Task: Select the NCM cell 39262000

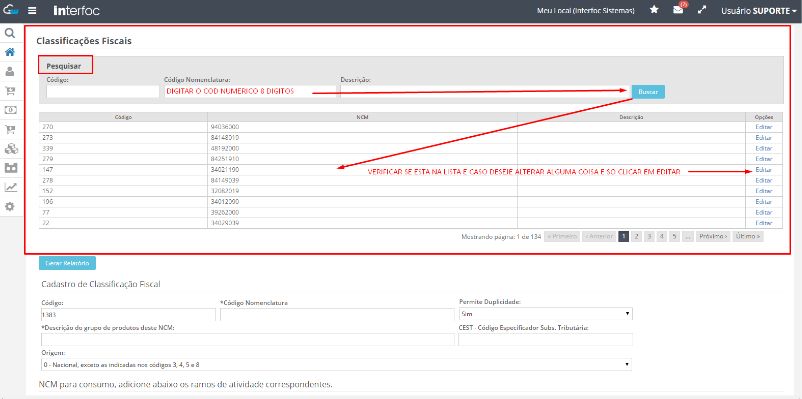Action: [362, 212]
